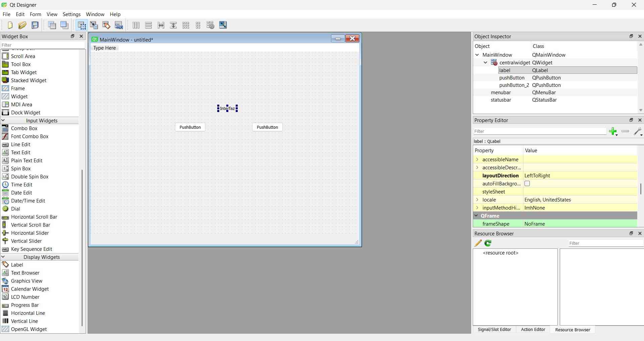Remove dynamic property with minus icon

click(x=625, y=131)
